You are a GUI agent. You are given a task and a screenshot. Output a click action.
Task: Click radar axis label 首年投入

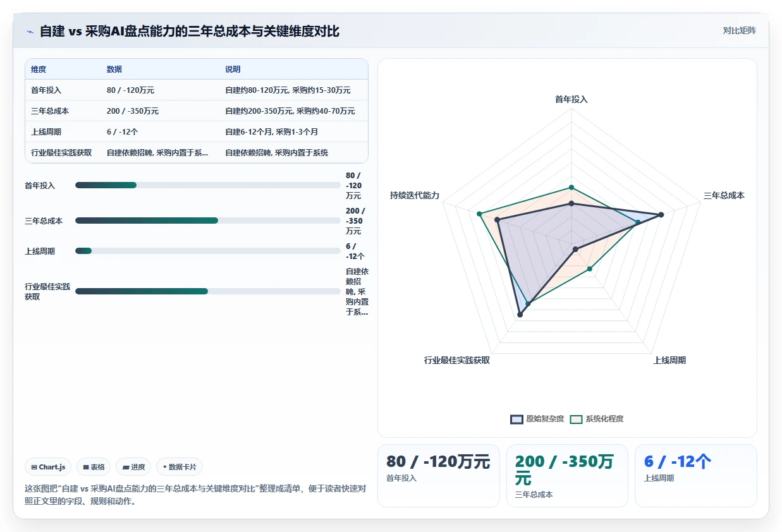(571, 99)
